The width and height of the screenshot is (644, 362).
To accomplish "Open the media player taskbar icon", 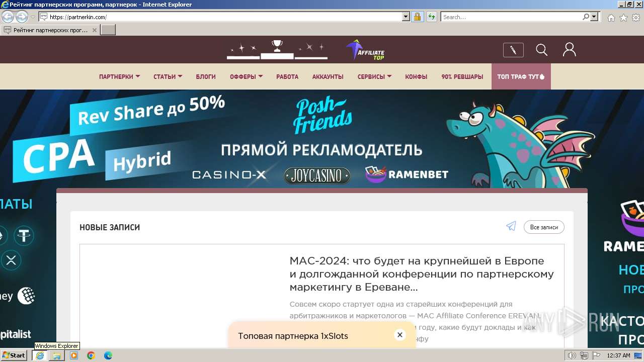I will click(74, 355).
